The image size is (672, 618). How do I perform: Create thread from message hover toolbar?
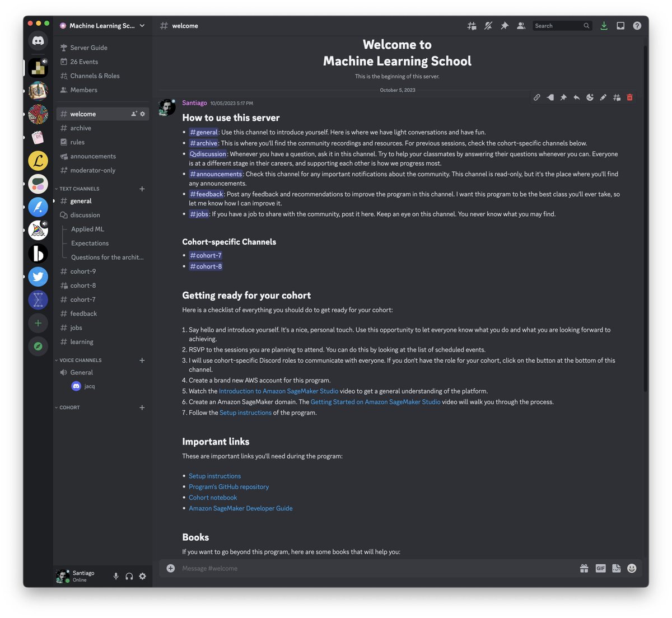pos(617,97)
